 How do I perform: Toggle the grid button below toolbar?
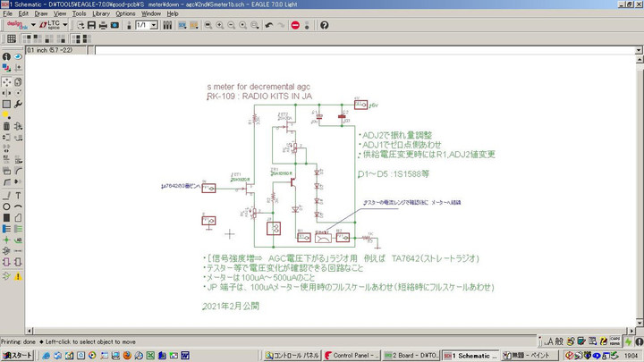(x=12, y=38)
